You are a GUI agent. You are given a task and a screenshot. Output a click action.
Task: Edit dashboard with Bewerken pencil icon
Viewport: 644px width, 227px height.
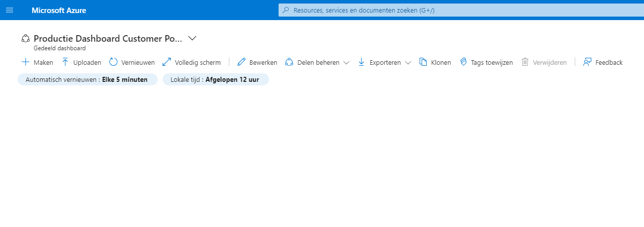(241, 62)
